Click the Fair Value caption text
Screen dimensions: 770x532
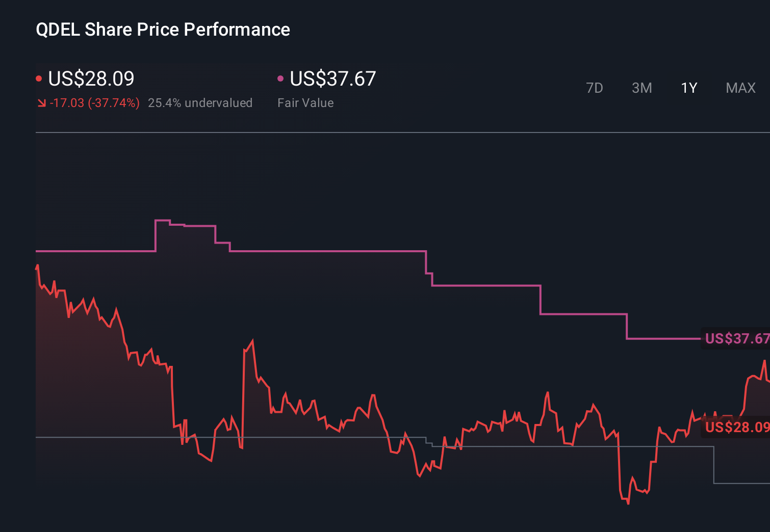(305, 102)
